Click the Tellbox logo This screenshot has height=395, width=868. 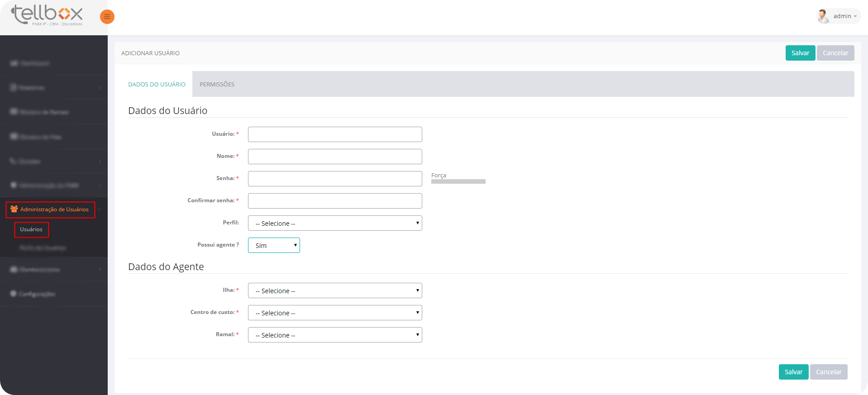point(47,15)
